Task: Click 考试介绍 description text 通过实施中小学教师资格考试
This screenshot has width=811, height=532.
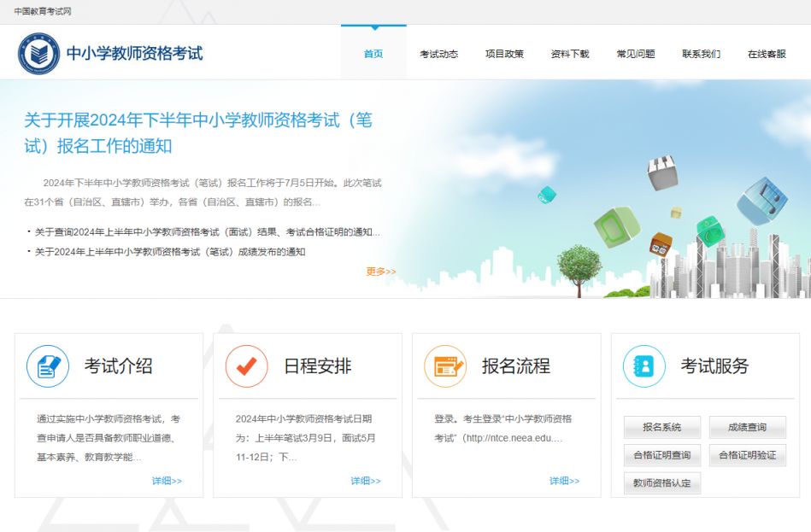Action: coord(109,438)
